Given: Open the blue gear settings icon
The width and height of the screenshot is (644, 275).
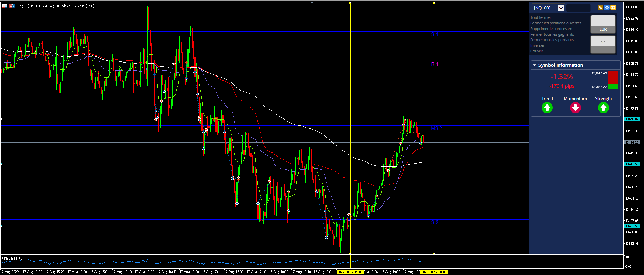Looking at the screenshot, I should click(x=607, y=7).
